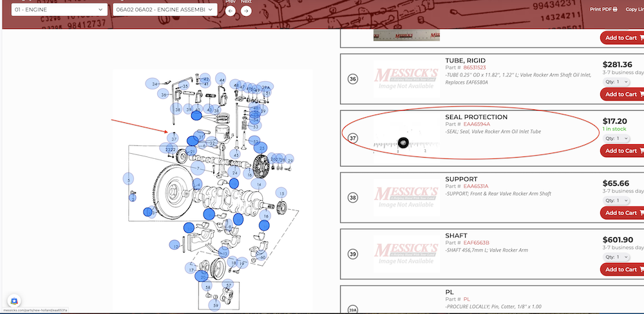Viewport: 644px width, 314px height.
Task: Select hotspot 12 in the engine diagram
Action: click(x=176, y=246)
